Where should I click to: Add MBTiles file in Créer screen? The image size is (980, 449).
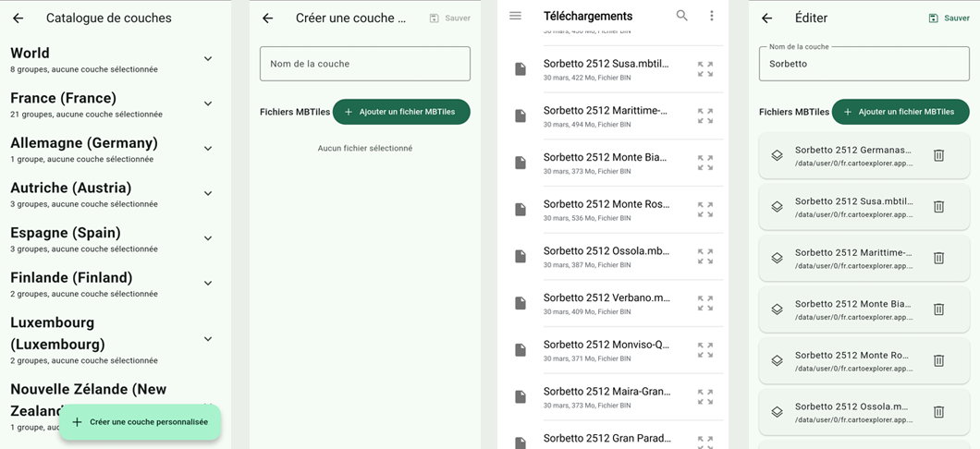coord(401,112)
